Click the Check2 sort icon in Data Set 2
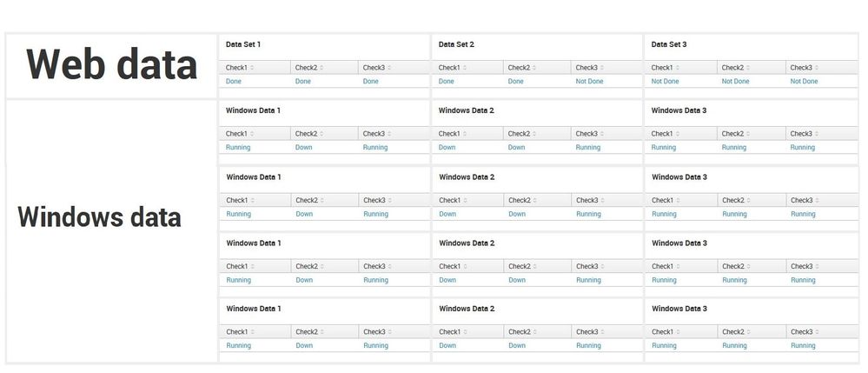The height and width of the screenshot is (373, 868). [x=534, y=68]
